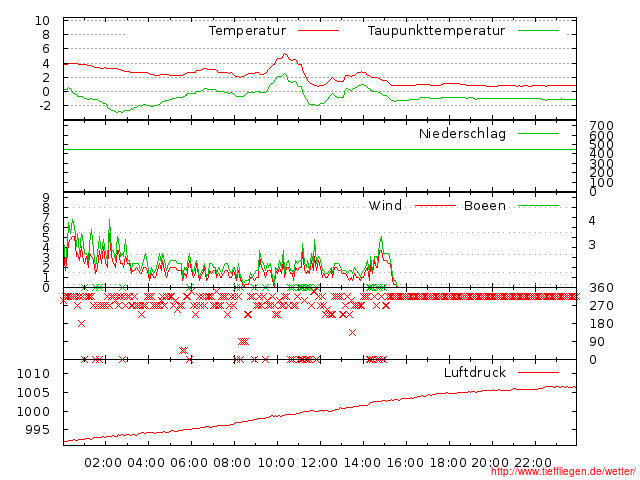Click the 700 precipitation axis label

coord(601,126)
